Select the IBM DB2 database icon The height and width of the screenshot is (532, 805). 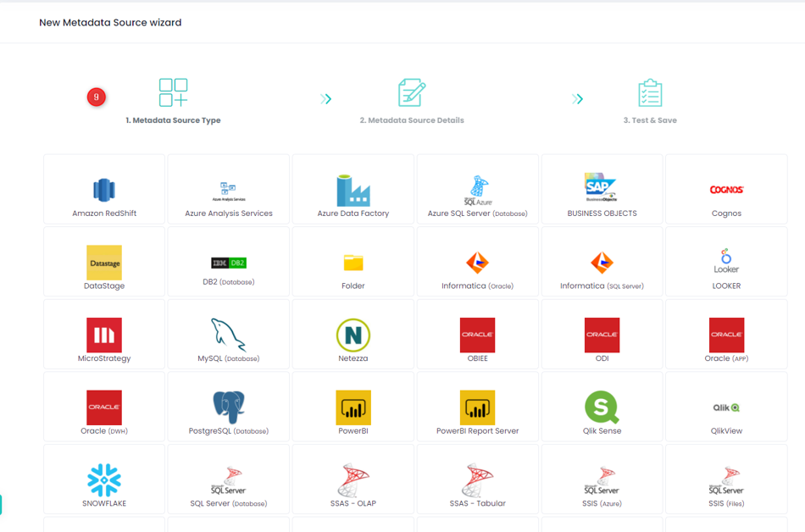click(229, 263)
